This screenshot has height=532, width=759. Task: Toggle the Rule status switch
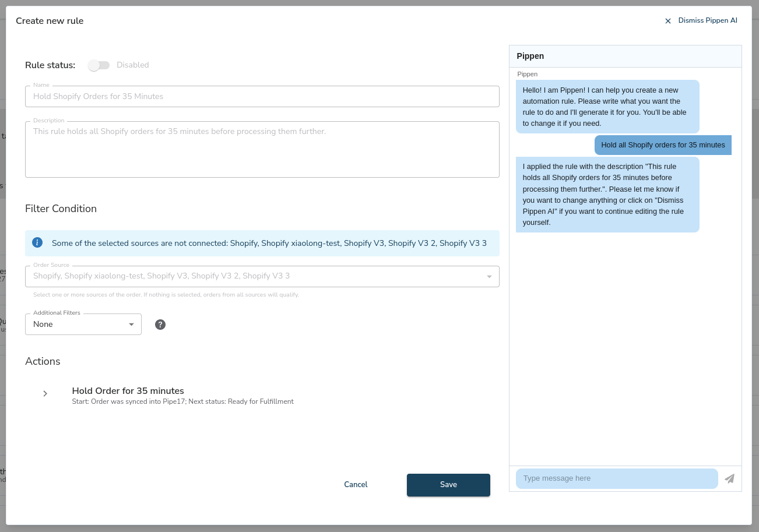(x=99, y=65)
